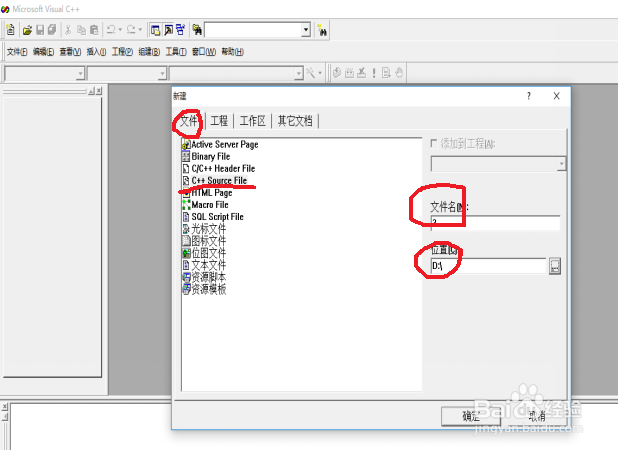Open the 编辑(E) menu

pos(43,52)
